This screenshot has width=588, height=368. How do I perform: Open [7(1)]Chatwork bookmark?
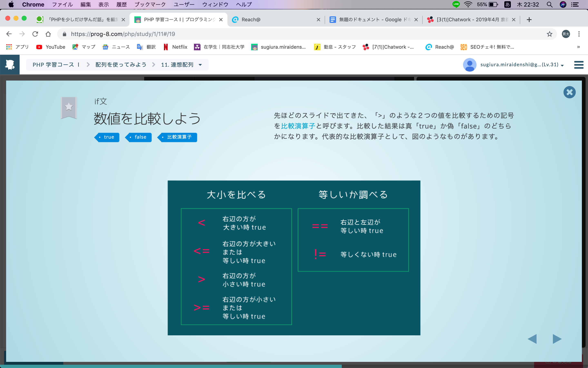tap(388, 47)
